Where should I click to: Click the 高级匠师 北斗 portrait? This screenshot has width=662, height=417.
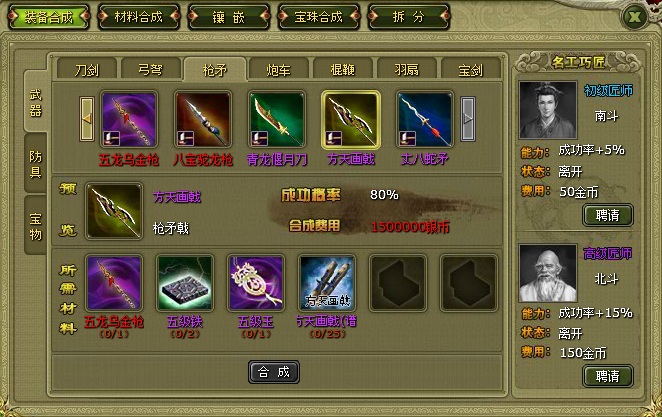coord(548,273)
